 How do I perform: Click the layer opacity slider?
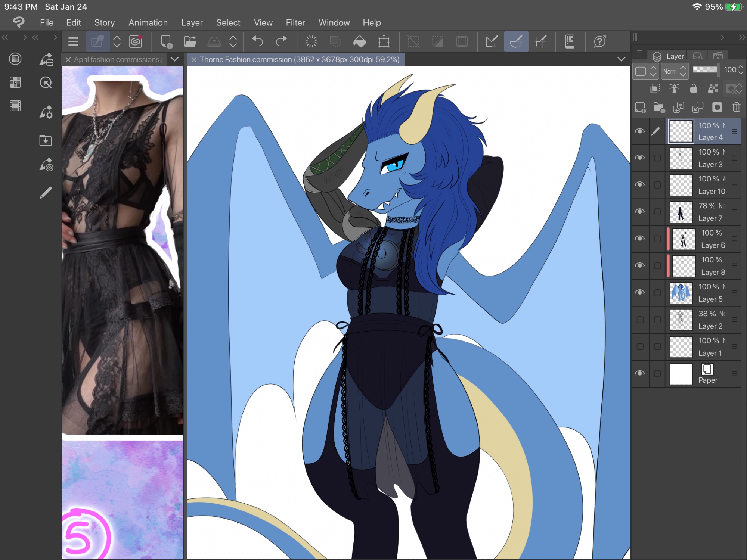click(x=705, y=70)
